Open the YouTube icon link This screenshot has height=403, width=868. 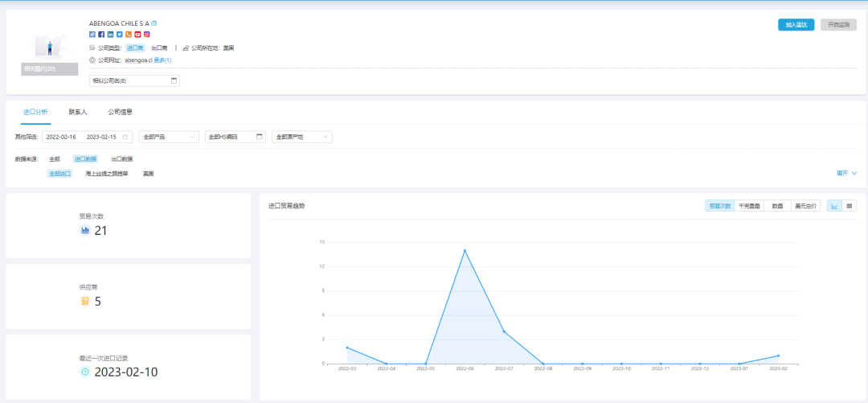(x=137, y=35)
